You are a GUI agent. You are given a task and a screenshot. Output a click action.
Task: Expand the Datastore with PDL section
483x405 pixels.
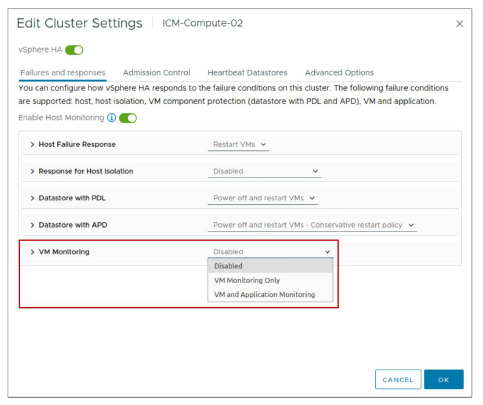32,198
